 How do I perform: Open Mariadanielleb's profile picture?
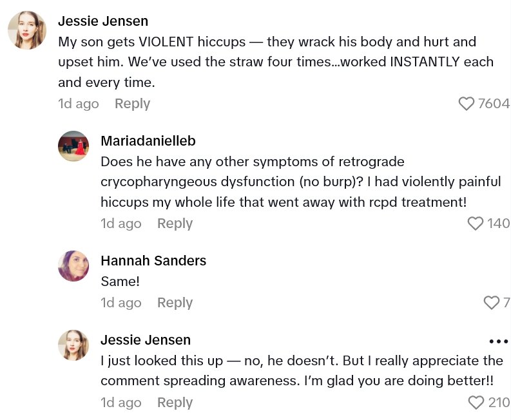[x=73, y=146]
